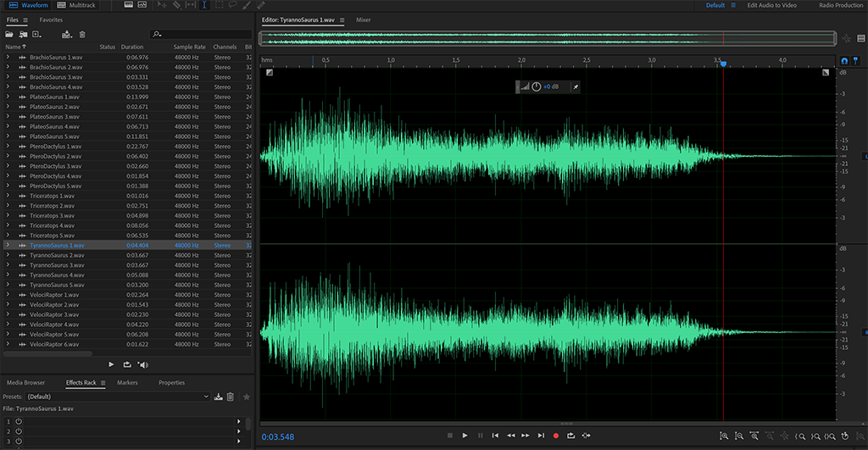Stop playback in the editor transport
This screenshot has width=868, height=450.
[x=450, y=436]
